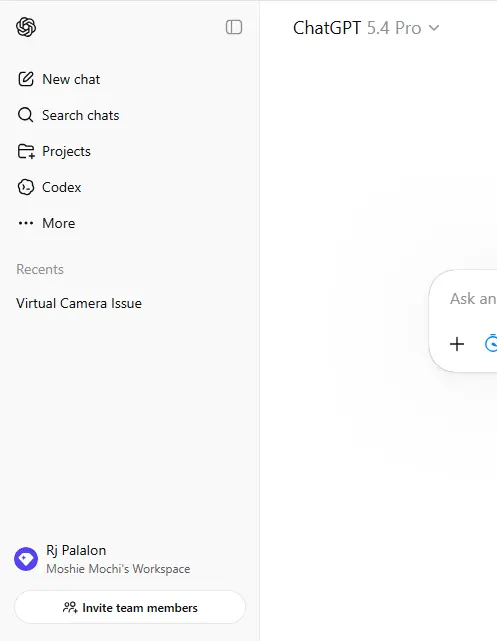Click the blue timer icon in composer
The height and width of the screenshot is (641, 497).
[x=491, y=343]
